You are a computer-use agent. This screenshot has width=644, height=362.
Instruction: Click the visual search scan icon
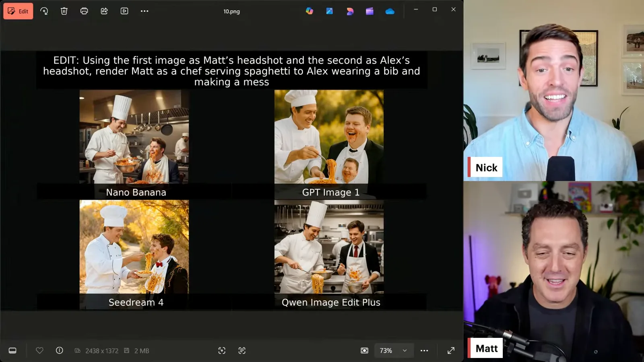click(x=222, y=351)
